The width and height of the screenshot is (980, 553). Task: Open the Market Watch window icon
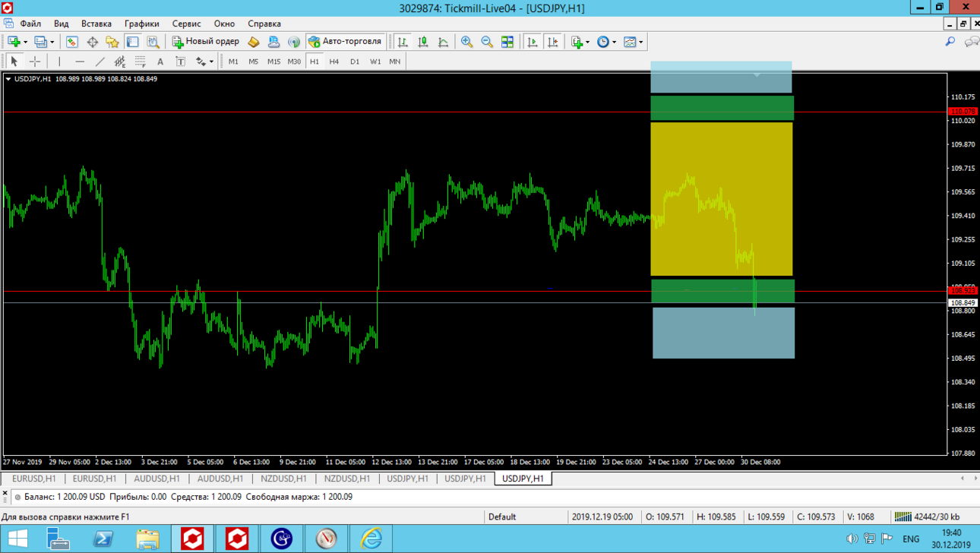point(72,42)
